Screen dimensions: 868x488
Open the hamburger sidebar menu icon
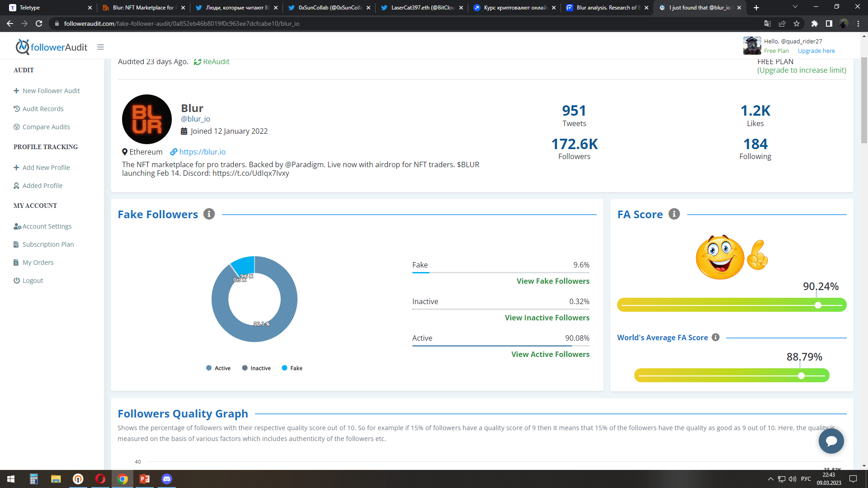tap(100, 47)
